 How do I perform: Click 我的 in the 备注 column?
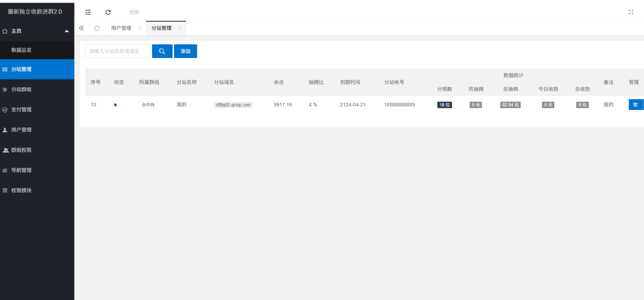609,105
